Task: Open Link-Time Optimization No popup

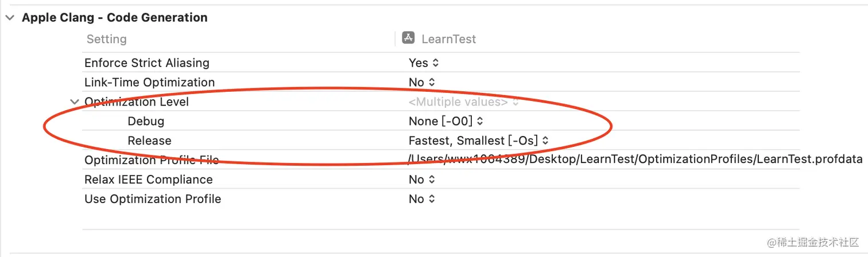Action: 422,83
